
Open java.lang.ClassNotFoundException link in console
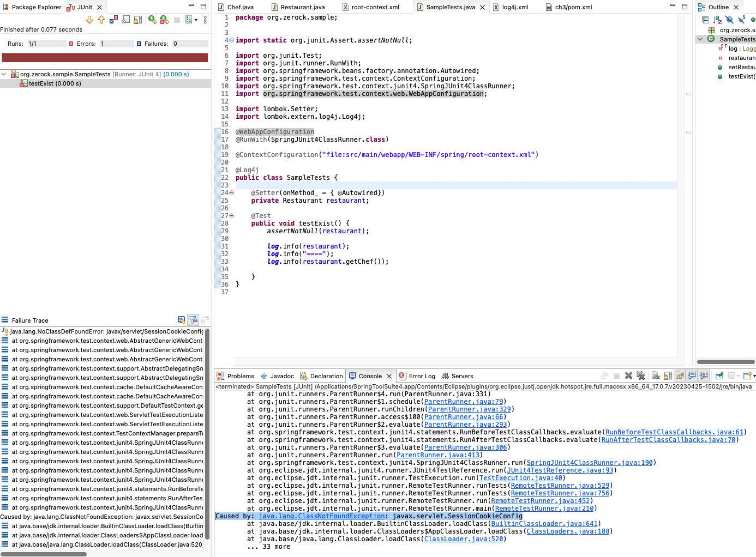tap(322, 516)
